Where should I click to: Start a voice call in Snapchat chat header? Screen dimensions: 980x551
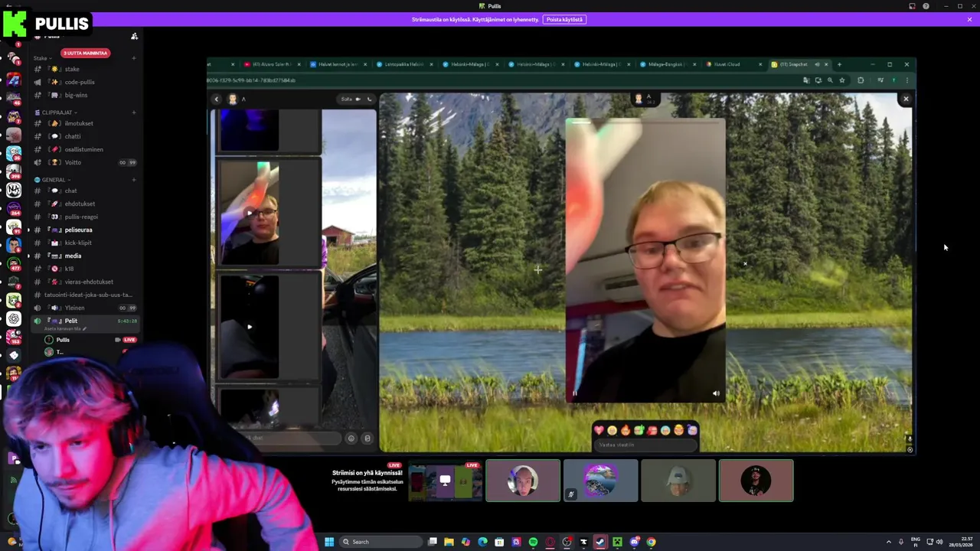(x=369, y=99)
